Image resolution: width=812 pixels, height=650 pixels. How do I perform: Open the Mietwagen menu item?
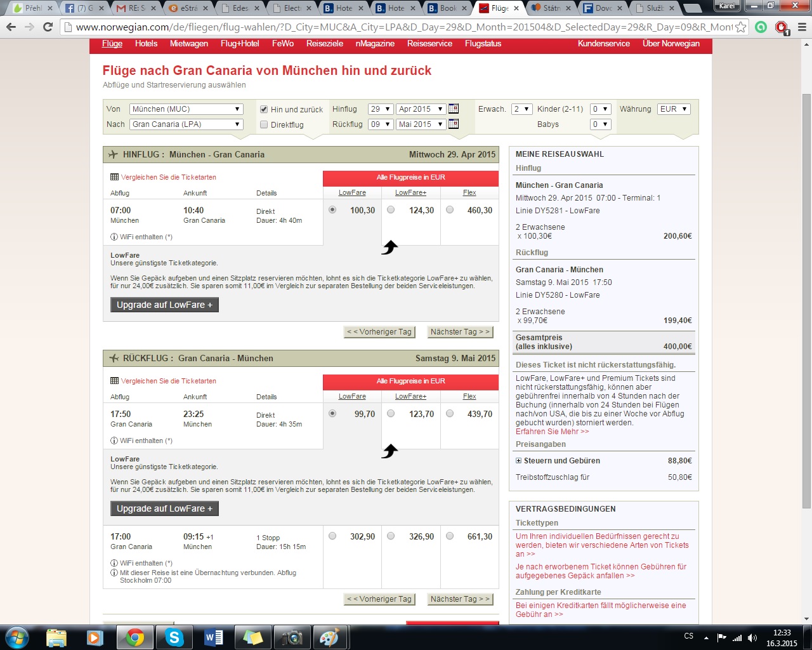pos(189,44)
